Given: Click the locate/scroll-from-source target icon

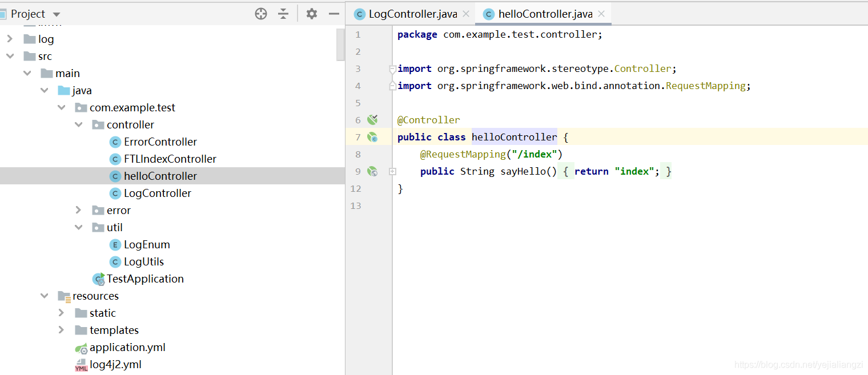Looking at the screenshot, I should [261, 14].
